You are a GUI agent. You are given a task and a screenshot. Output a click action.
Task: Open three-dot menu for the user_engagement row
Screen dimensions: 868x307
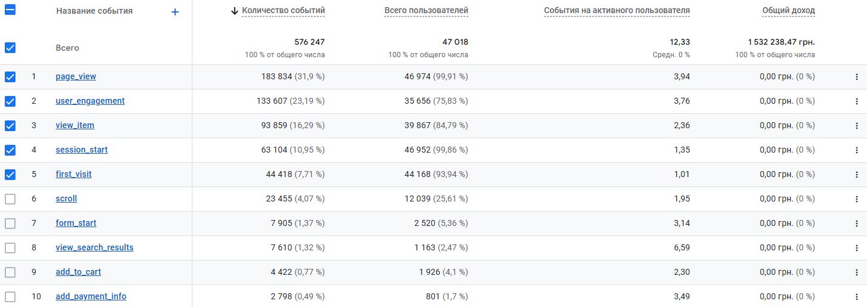(x=857, y=101)
